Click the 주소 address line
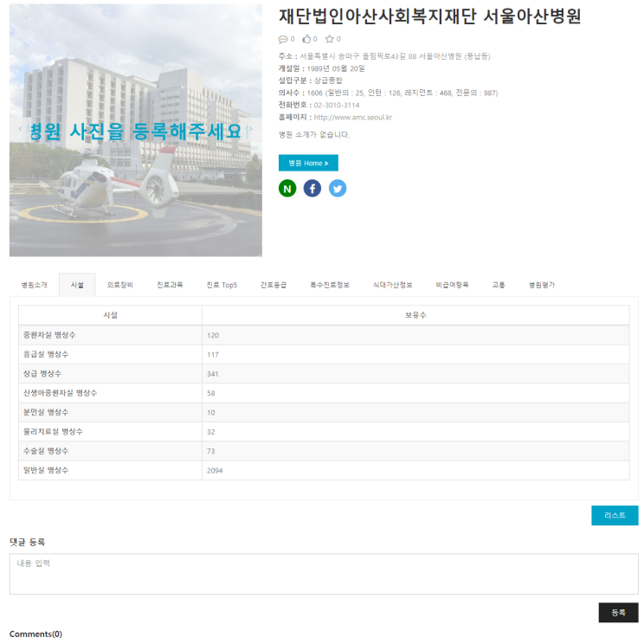The image size is (644, 644). [x=384, y=56]
